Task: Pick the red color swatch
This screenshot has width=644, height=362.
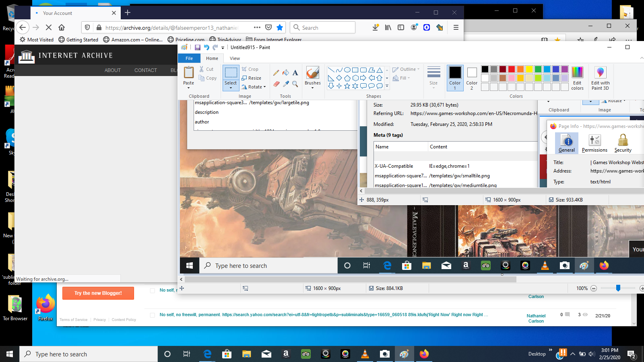Action: point(512,69)
